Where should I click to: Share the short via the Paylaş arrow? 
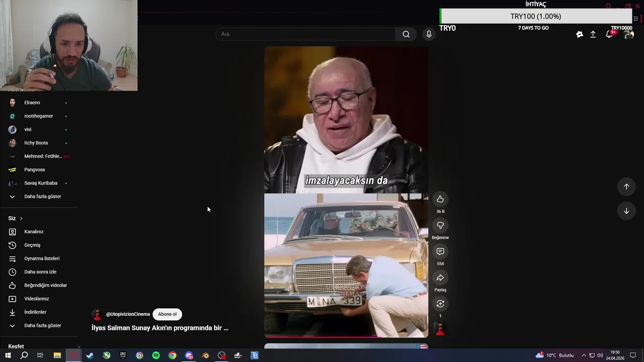click(x=440, y=278)
